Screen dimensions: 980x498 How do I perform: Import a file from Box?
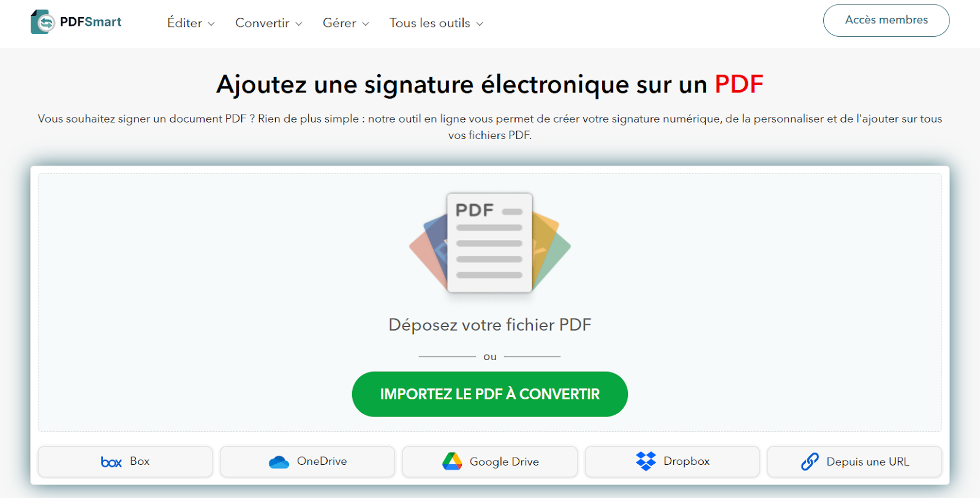[125, 461]
